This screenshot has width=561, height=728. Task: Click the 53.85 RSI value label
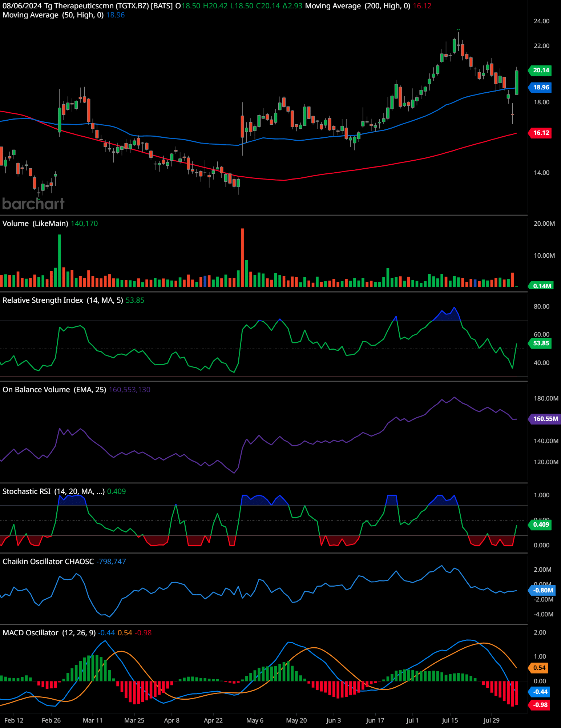(x=541, y=343)
